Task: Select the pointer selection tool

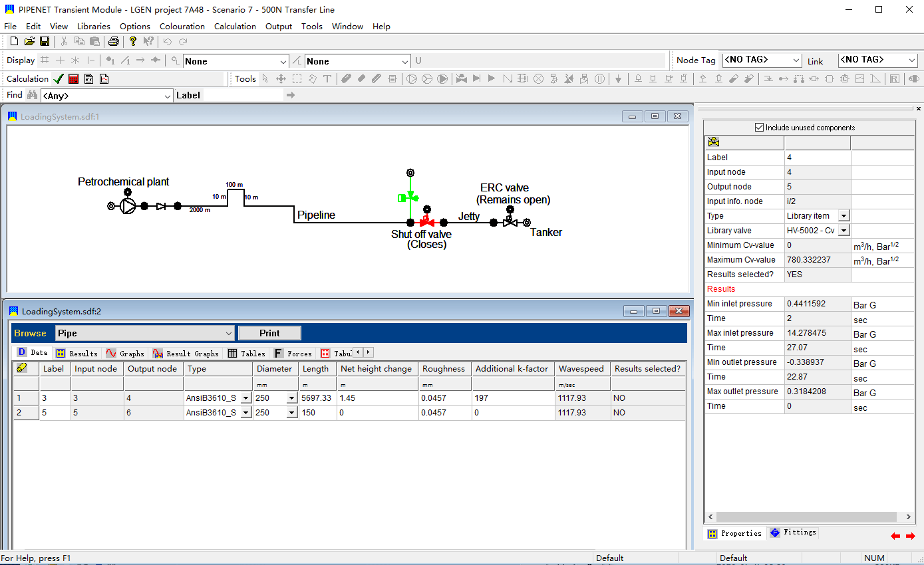Action: click(x=265, y=78)
